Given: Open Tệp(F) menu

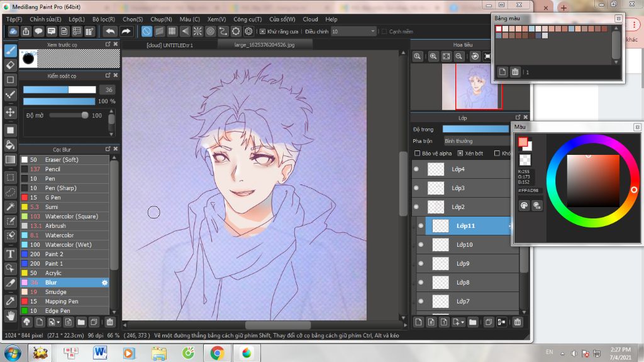Looking at the screenshot, I should tap(14, 20).
